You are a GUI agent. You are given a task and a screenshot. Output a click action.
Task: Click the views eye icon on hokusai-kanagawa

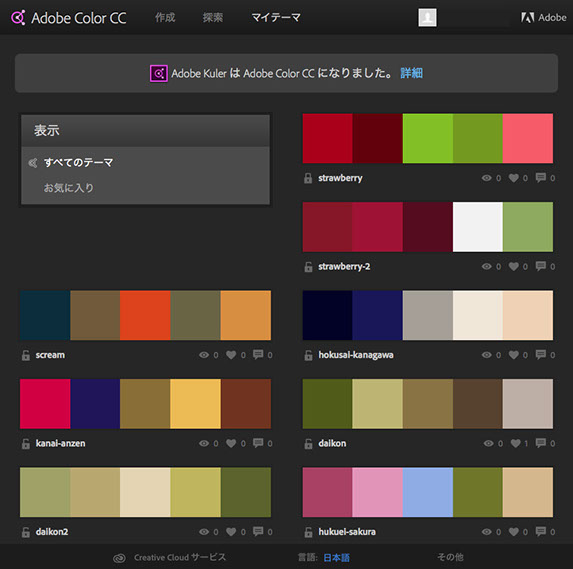486,355
